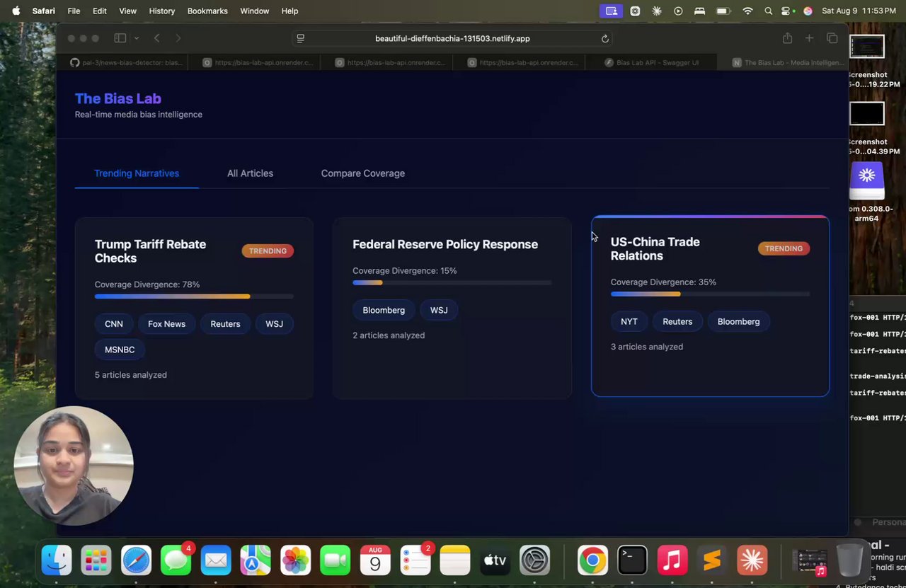Viewport: 906px width, 588px height.
Task: Click the play circle menu bar icon
Action: coord(678,11)
